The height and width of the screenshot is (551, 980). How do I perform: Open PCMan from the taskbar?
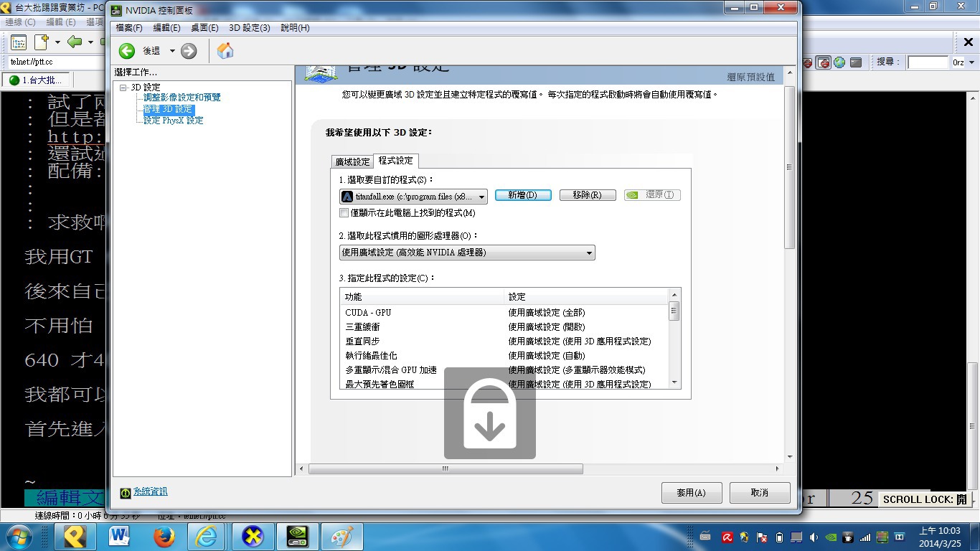click(75, 537)
